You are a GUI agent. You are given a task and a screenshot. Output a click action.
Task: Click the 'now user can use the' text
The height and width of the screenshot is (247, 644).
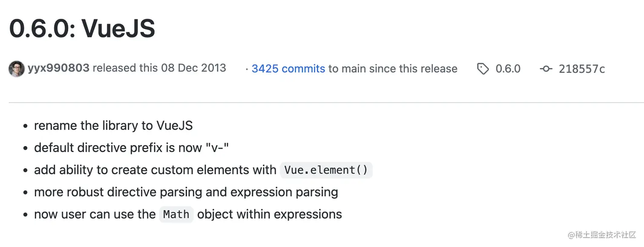coord(95,214)
